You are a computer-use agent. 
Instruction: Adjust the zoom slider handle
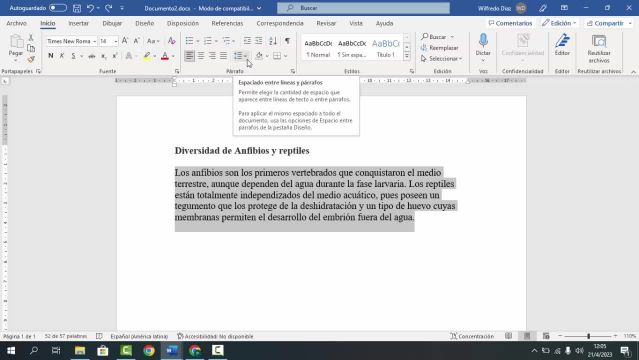click(588, 336)
